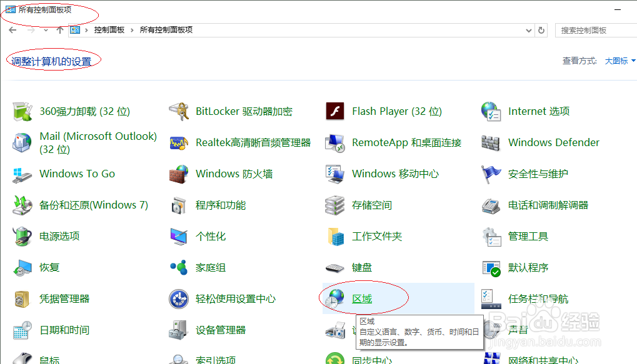Open 工作文件夹 icon

pos(335,236)
